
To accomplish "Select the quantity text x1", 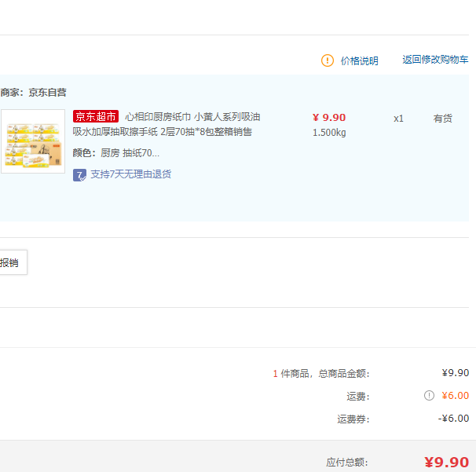I will 398,119.
